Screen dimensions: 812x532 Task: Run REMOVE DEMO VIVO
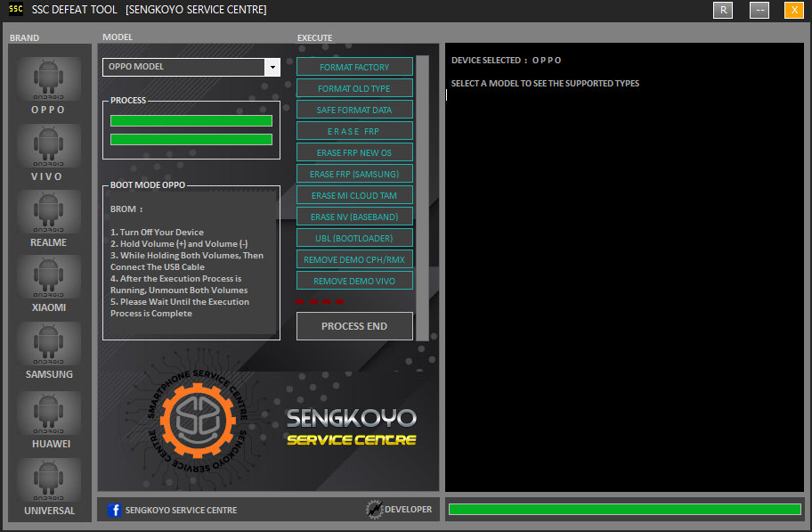(x=354, y=281)
